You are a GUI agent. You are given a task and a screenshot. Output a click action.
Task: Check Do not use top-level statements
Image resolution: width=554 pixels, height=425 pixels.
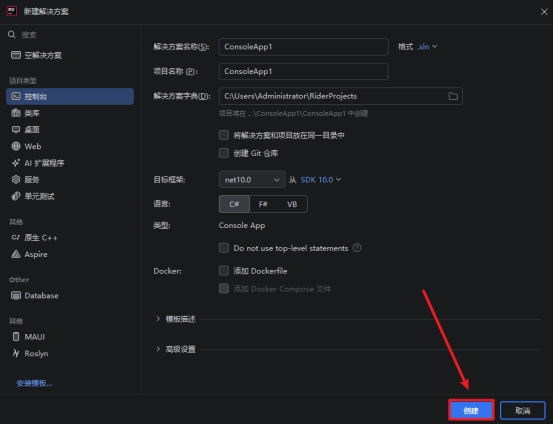[x=224, y=248]
